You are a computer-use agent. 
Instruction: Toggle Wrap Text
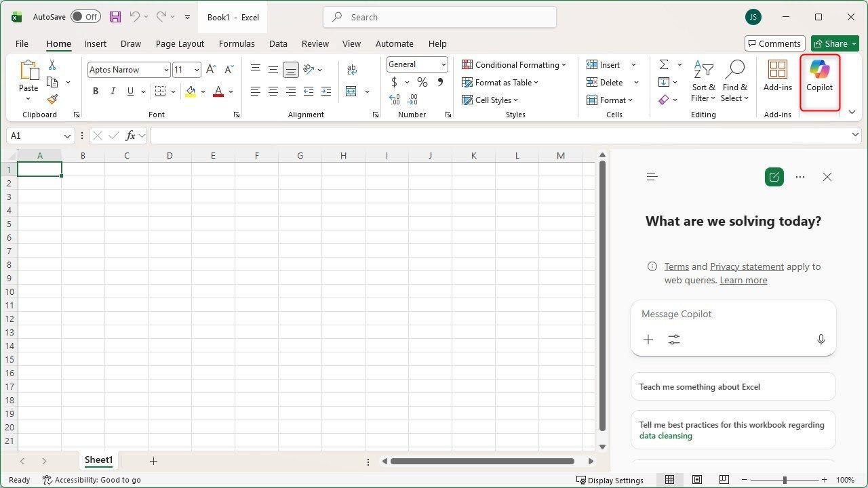coord(352,70)
